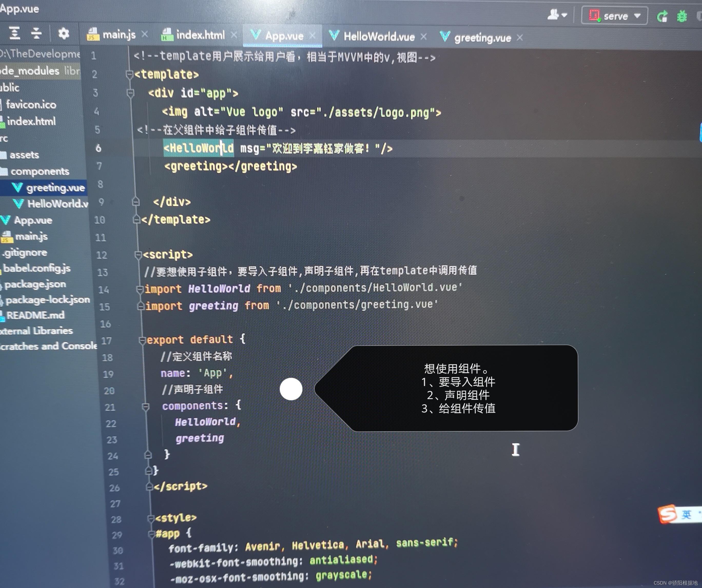The height and width of the screenshot is (588, 702).
Task: Click line number 11 in the gutter
Action: (x=101, y=237)
